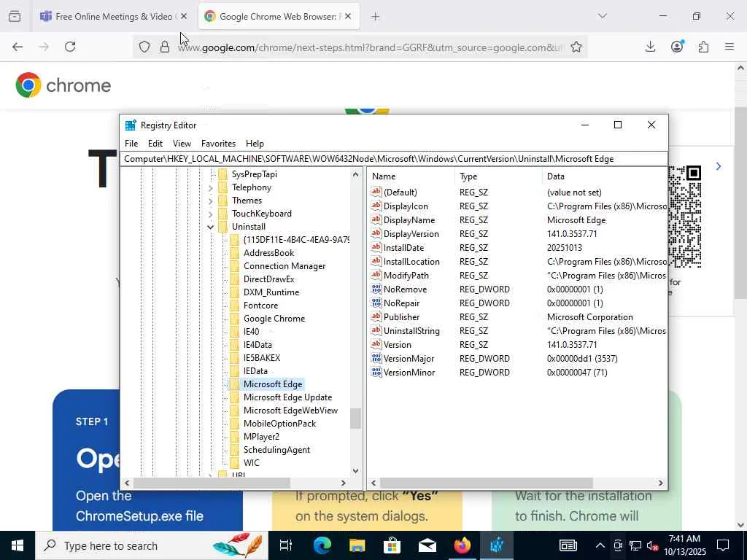Select the InstallDate value name

coord(403,248)
